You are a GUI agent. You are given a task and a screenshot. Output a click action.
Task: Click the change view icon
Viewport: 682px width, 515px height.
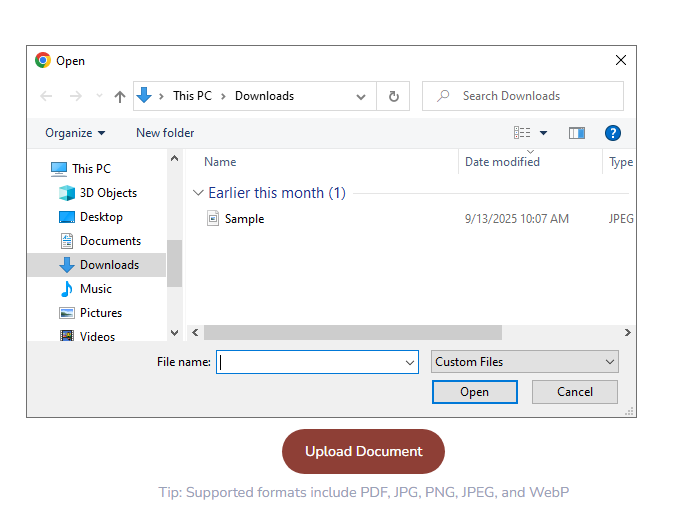(522, 133)
